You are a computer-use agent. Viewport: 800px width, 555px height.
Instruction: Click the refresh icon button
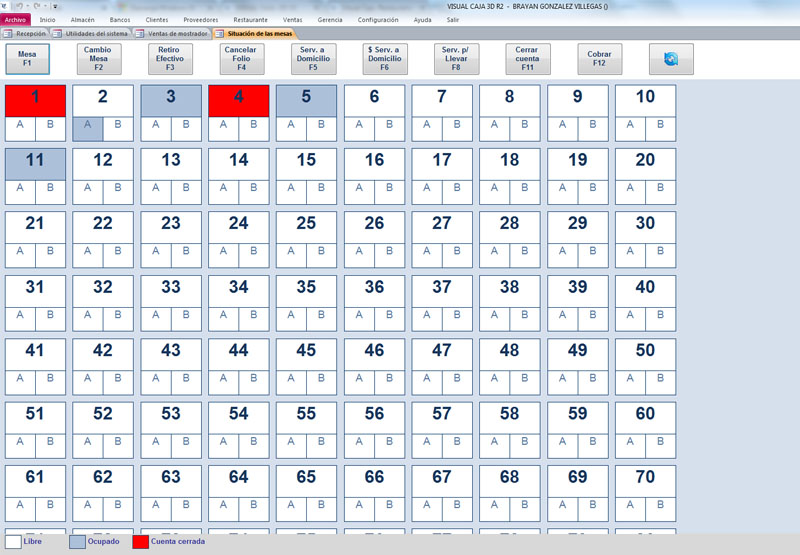(x=670, y=59)
